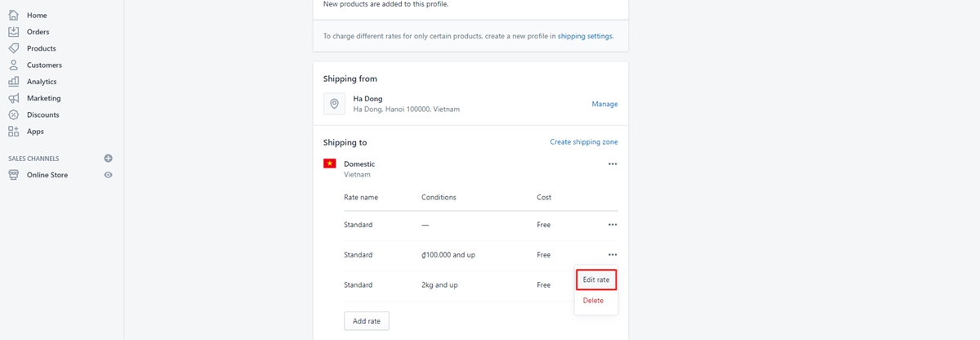
Task: Go to the Apps menu item
Action: tap(35, 131)
